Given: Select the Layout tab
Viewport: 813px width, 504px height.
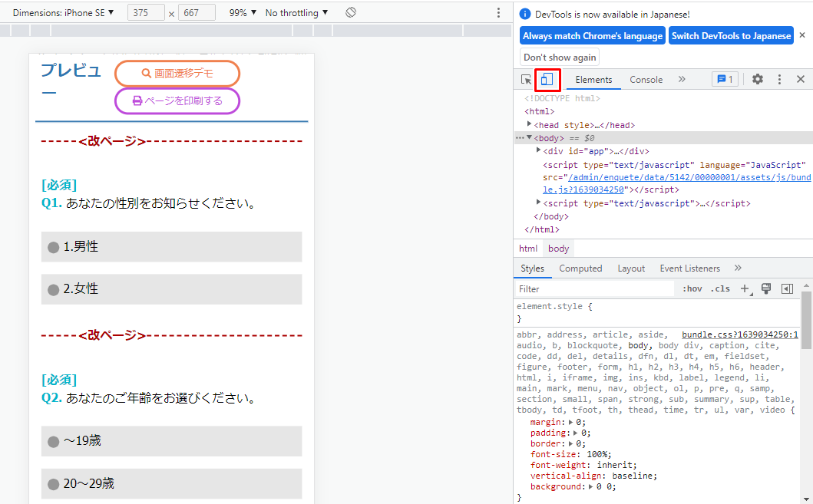Looking at the screenshot, I should point(631,268).
